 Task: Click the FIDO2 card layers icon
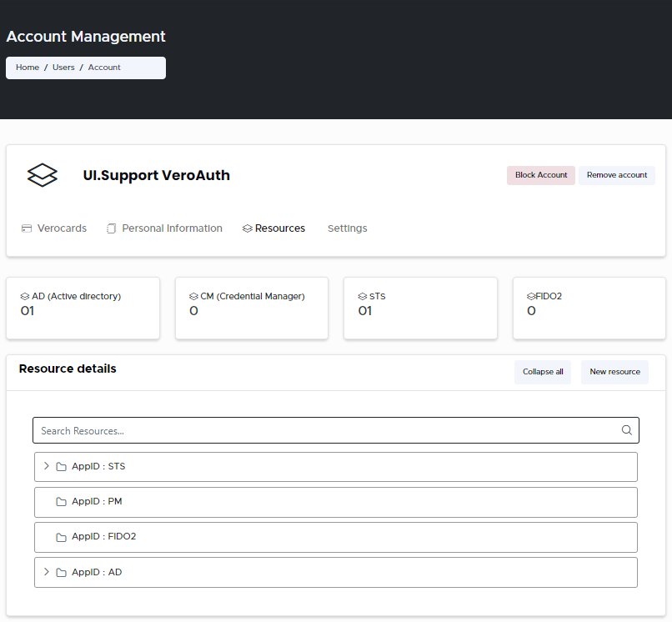click(x=531, y=296)
